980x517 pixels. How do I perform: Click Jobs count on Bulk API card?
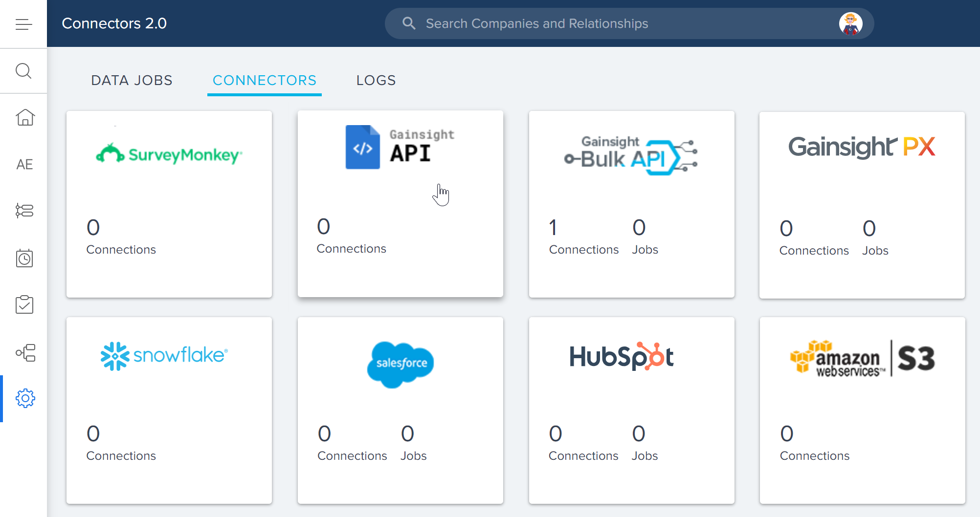click(x=645, y=237)
